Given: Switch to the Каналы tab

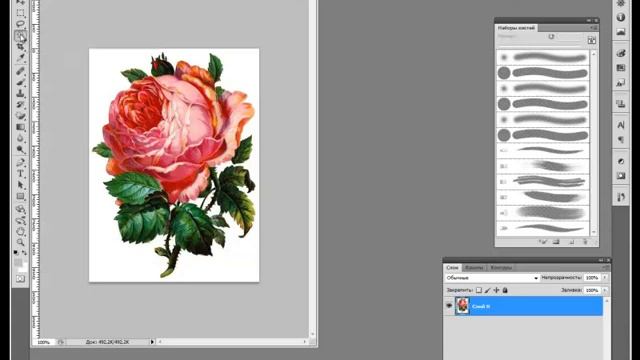Looking at the screenshot, I should (x=474, y=268).
